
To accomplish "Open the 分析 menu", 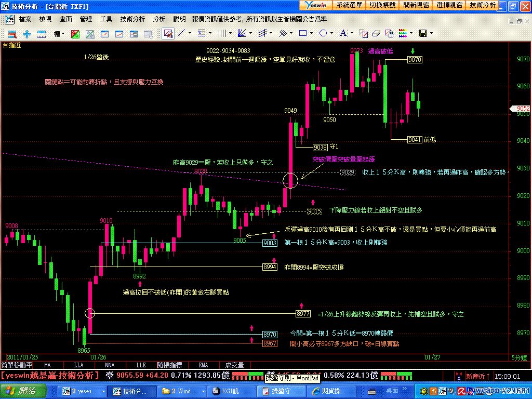I will [x=159, y=19].
